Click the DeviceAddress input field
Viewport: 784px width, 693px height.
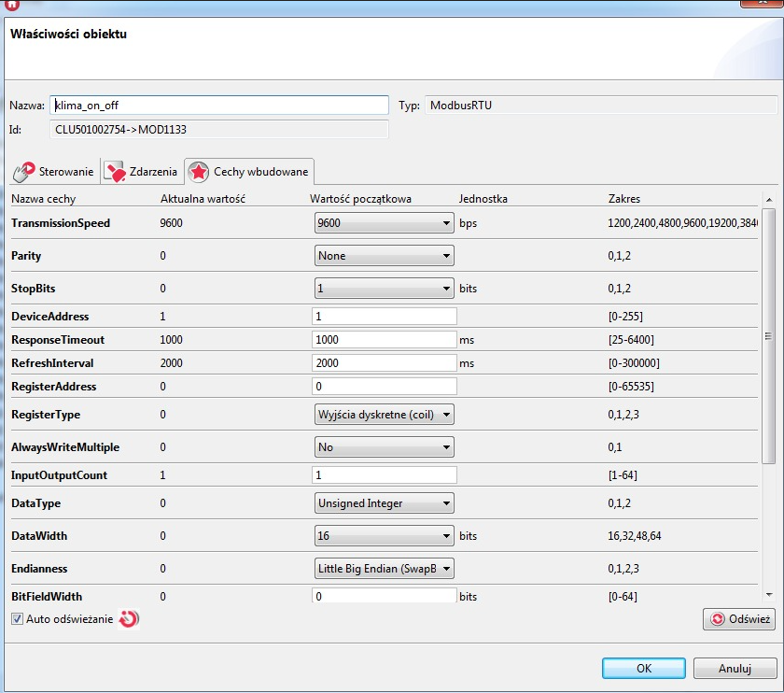pos(384,317)
